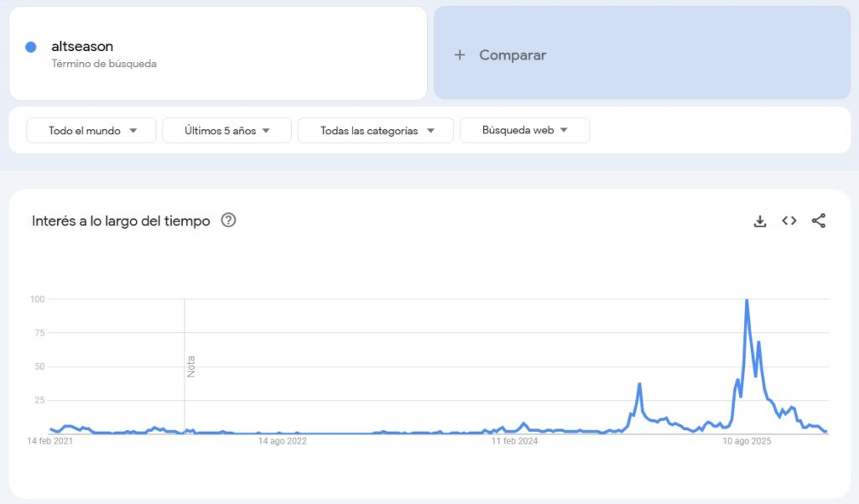Switch search type via Búsqueda web dropdown

click(x=524, y=130)
